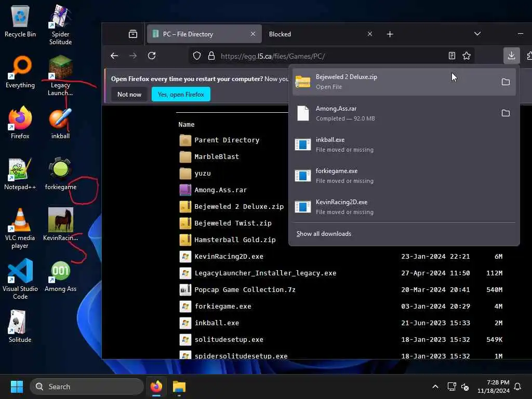The height and width of the screenshot is (399, 532).
Task: Click the Firefox taskbar icon
Action: [x=156, y=387]
